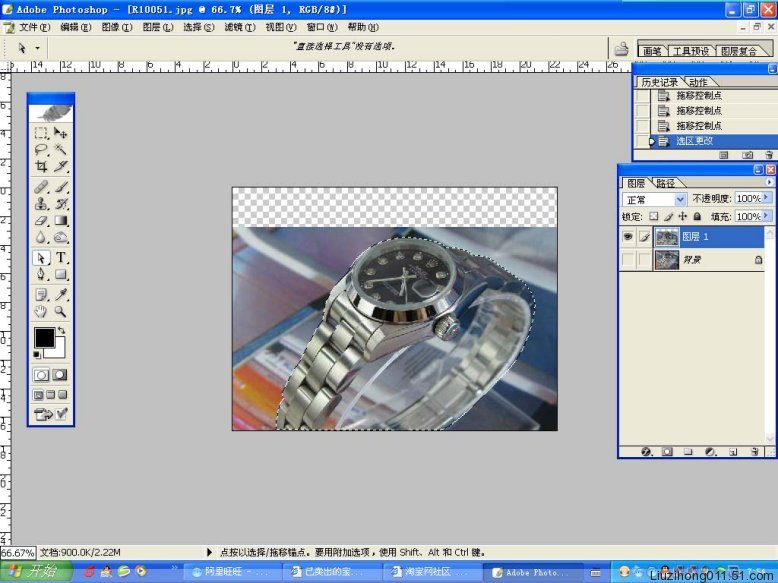Switch to Standard Mode editing
778x583 pixels.
[41, 375]
